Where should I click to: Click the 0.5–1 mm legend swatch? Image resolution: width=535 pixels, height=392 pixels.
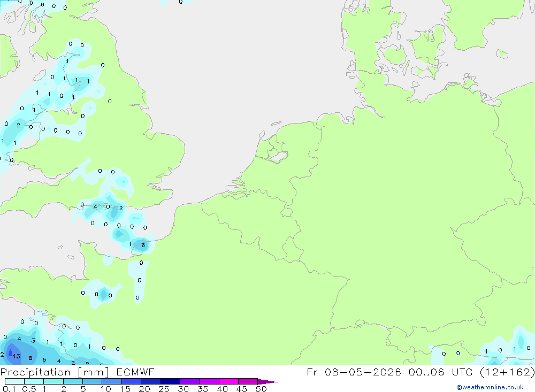point(34,381)
